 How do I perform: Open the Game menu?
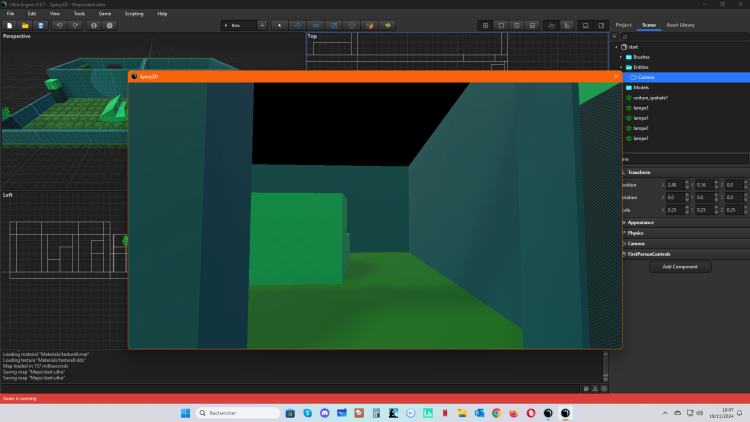coord(105,14)
